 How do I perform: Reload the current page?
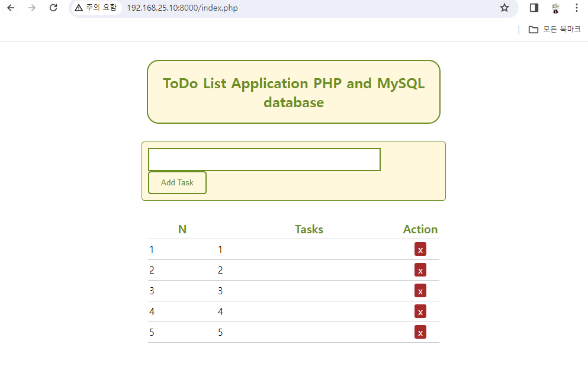click(x=53, y=8)
